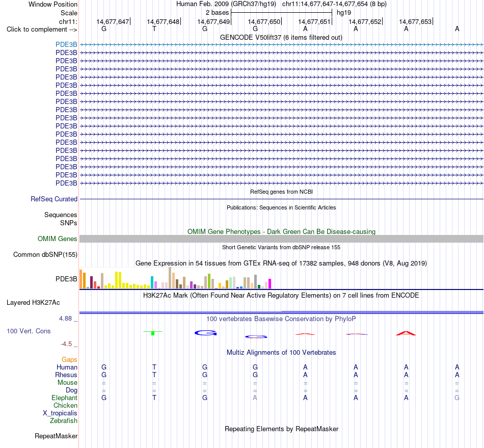Click the OMIM Gene Phenotypes green track title

click(x=282, y=231)
